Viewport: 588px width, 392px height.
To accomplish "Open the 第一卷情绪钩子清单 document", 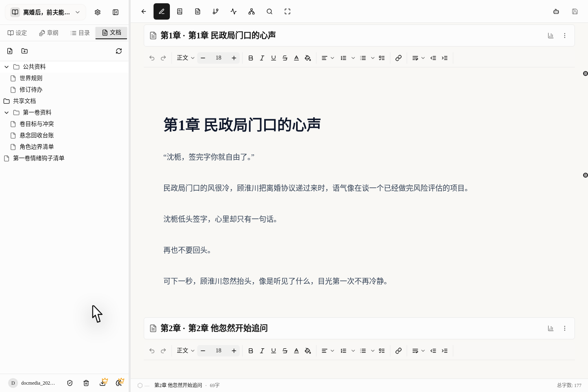I will [39, 158].
